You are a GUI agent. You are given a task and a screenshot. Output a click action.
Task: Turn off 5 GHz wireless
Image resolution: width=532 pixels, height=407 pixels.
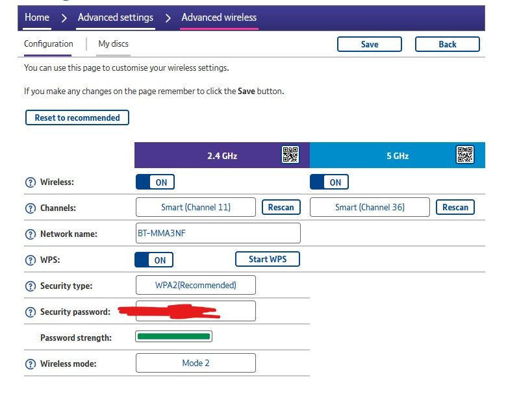(x=329, y=182)
